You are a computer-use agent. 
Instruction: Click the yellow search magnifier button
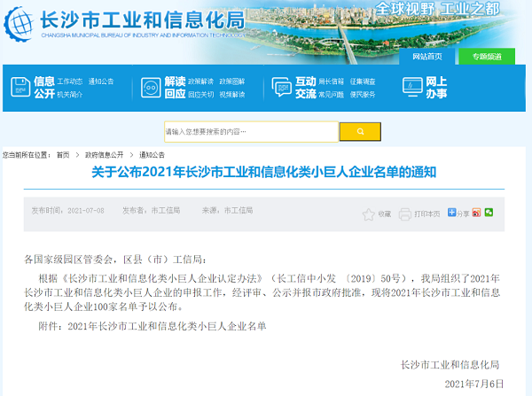tap(362, 132)
